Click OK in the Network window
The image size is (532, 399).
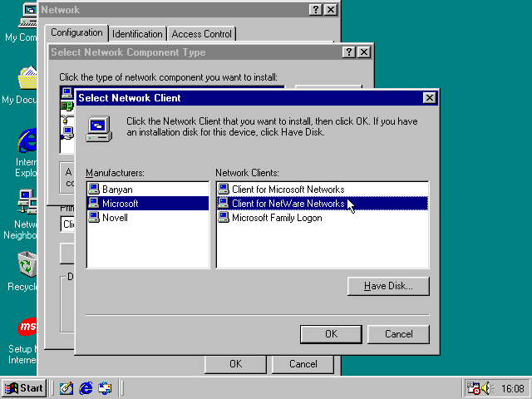point(235,364)
